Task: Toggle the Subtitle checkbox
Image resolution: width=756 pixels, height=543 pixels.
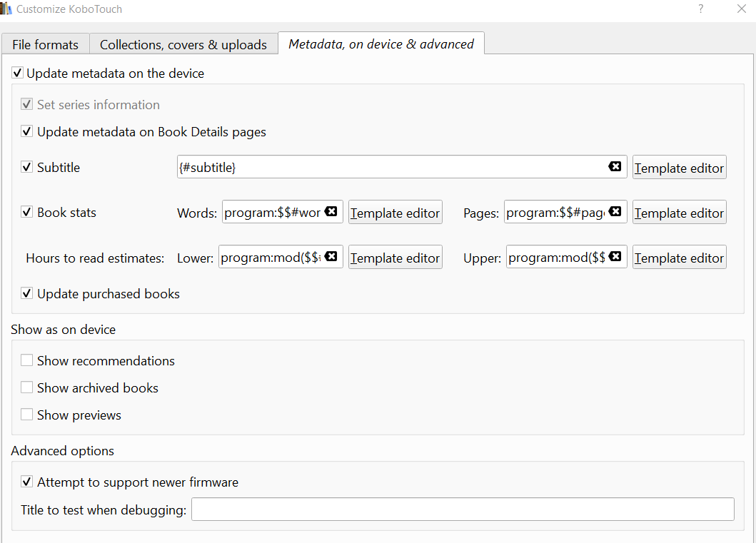Action: pyautogui.click(x=27, y=168)
